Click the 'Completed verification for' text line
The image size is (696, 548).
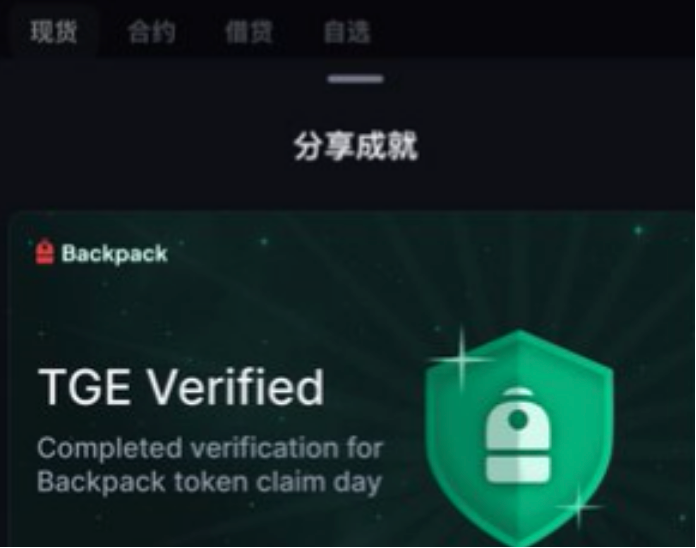tap(210, 448)
